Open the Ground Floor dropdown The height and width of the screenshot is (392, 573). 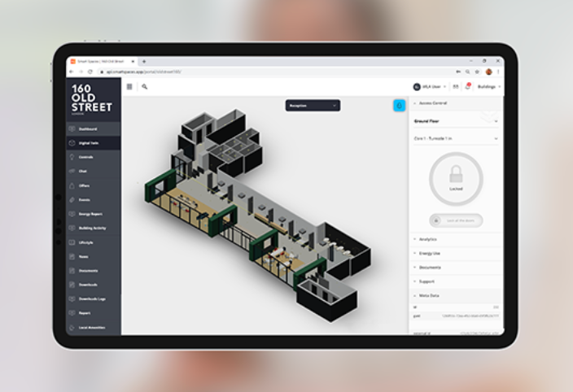(x=456, y=121)
